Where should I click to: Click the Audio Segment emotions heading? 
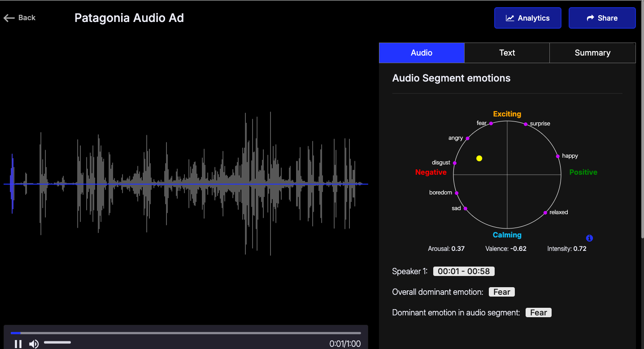coord(451,78)
